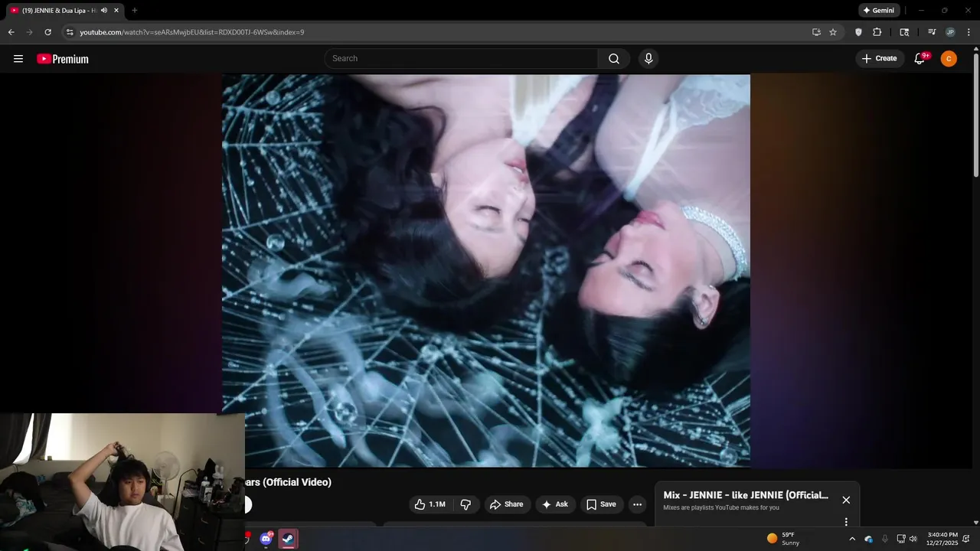Mute the tab via speaker icon

[x=104, y=11]
